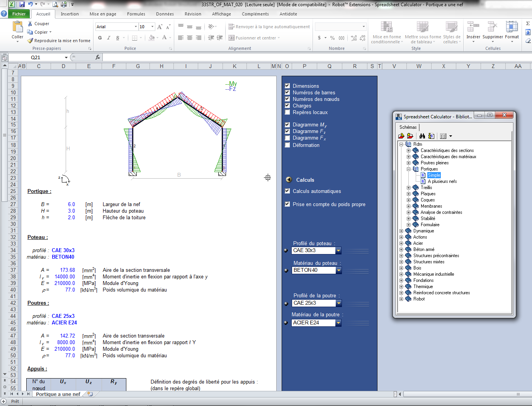Click the new sheet tab icon
The height and width of the screenshot is (406, 532).
coord(90,394)
